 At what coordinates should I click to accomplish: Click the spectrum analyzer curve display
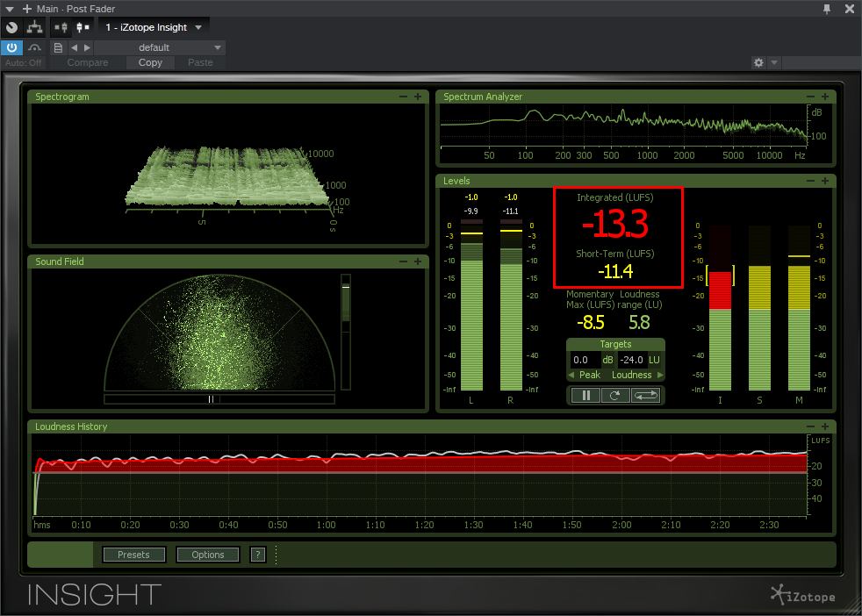[624, 127]
